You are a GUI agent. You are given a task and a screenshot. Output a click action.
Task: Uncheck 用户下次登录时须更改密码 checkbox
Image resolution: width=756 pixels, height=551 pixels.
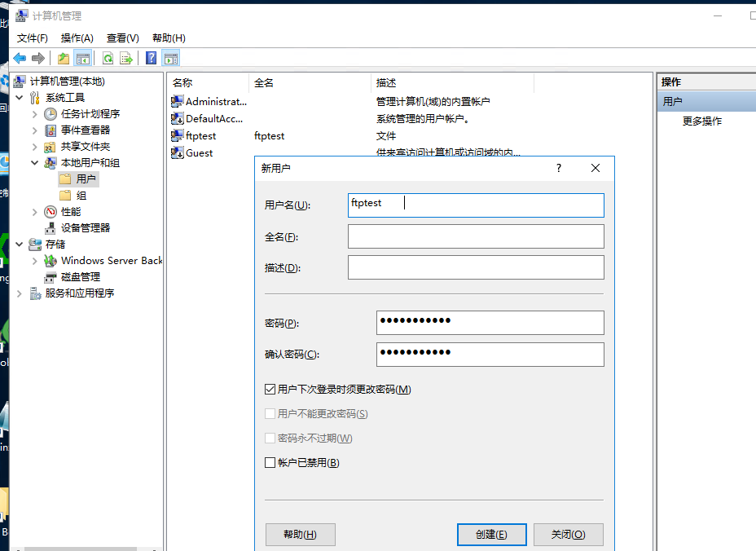pos(270,390)
